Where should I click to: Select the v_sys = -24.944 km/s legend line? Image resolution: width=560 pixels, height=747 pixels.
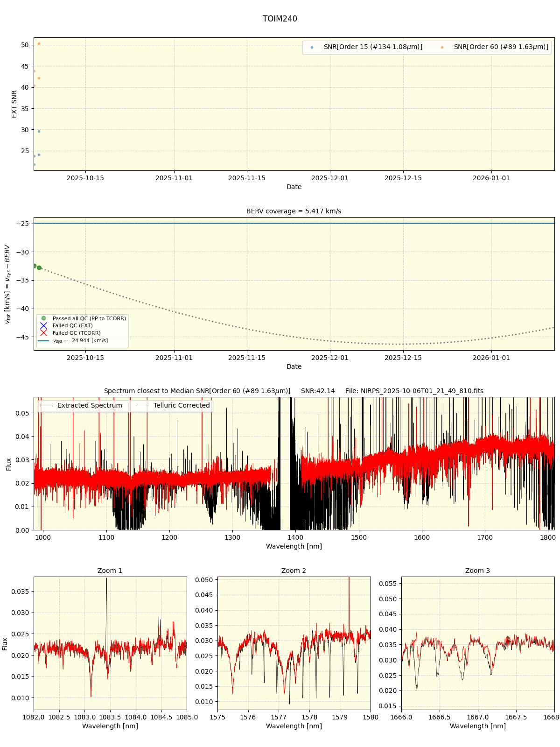(x=43, y=341)
